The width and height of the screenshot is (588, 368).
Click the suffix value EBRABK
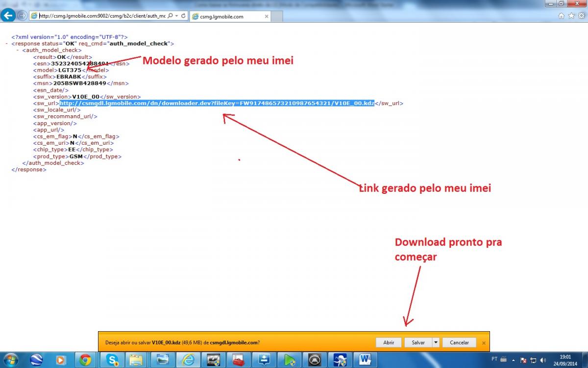pos(69,77)
